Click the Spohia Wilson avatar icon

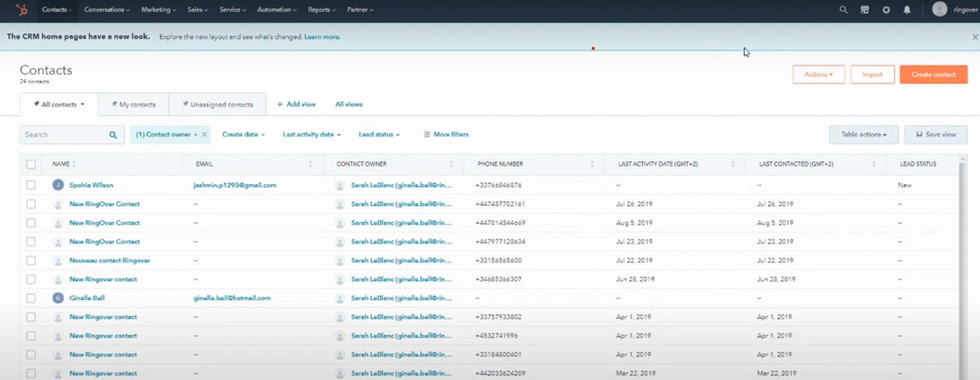[58, 186]
